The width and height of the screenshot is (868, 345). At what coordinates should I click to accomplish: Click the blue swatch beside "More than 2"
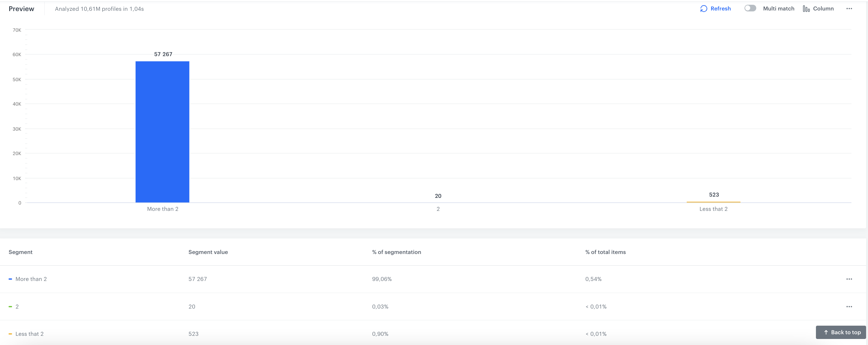coord(10,279)
